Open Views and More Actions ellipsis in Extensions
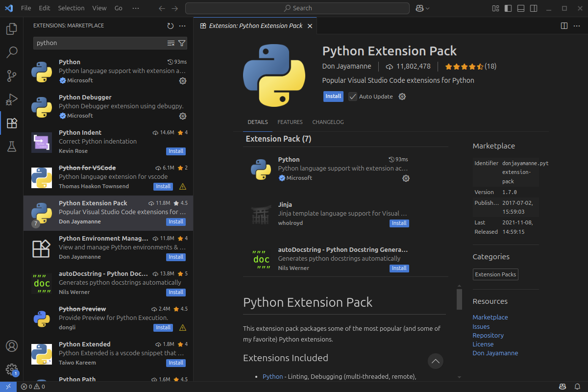 (182, 26)
